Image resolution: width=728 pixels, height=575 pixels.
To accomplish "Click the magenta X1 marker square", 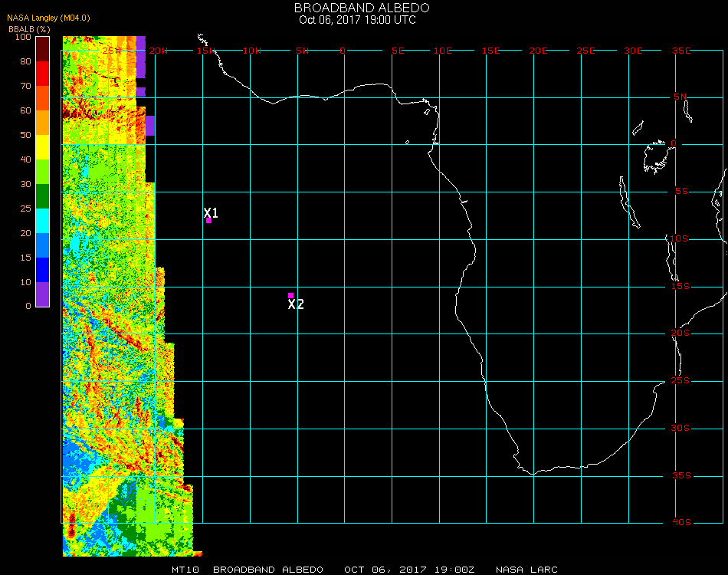I will [x=208, y=221].
